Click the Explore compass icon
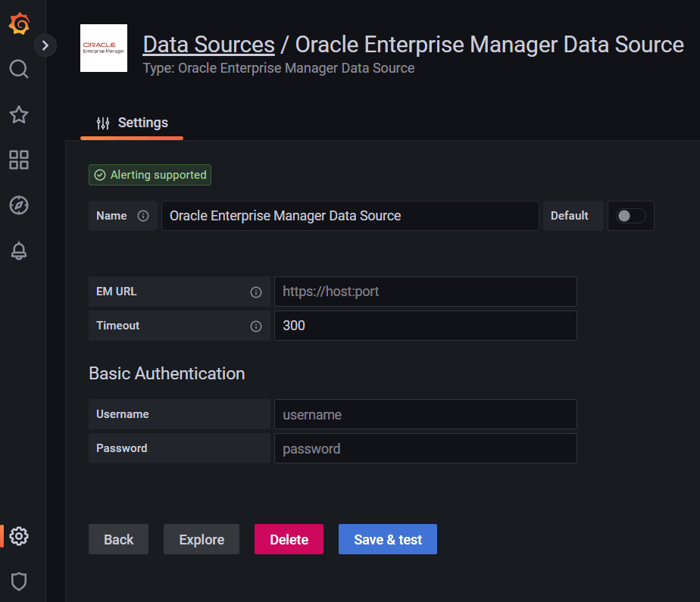 [x=18, y=205]
